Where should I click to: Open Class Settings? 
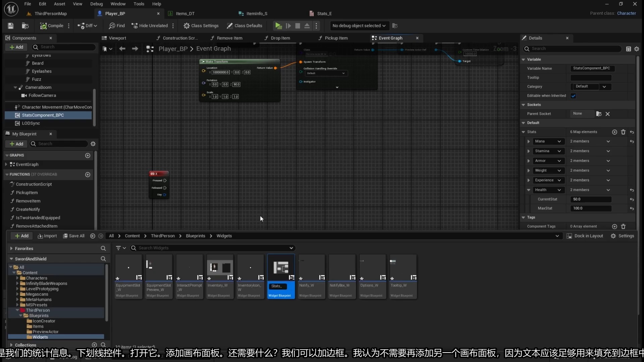point(201,25)
